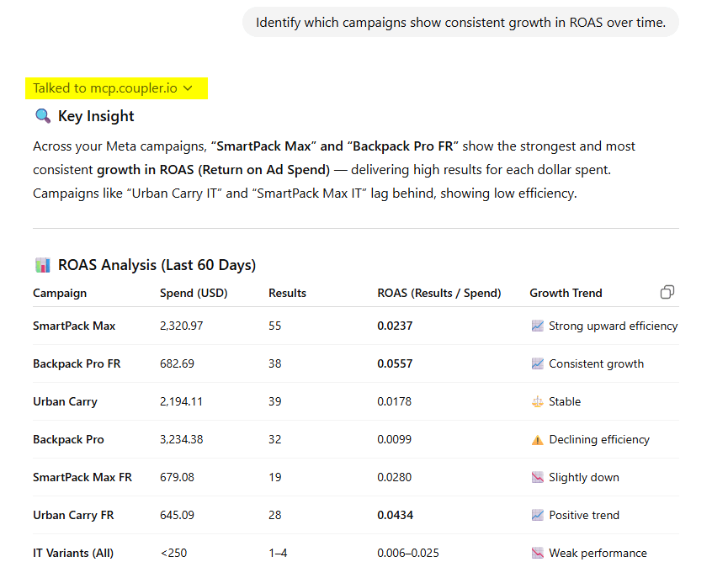This screenshot has height=578, width=728.
Task: Click the user question bubble
Action: (x=460, y=22)
